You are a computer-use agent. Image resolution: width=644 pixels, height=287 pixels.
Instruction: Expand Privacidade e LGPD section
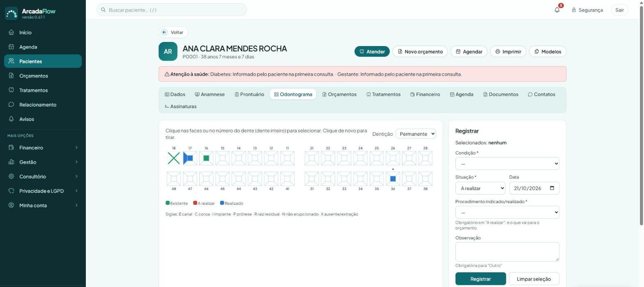tap(43, 191)
